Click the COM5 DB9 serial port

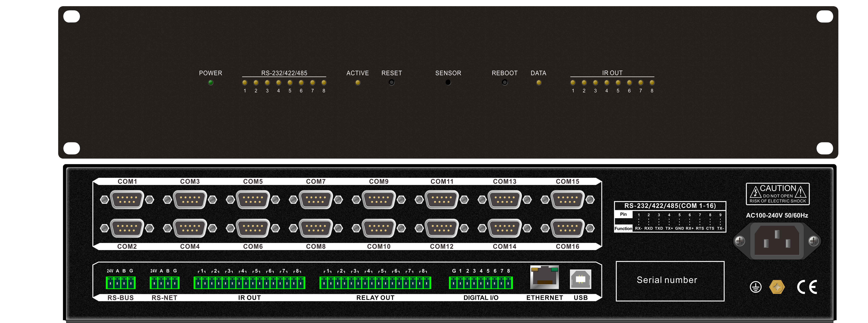click(253, 200)
